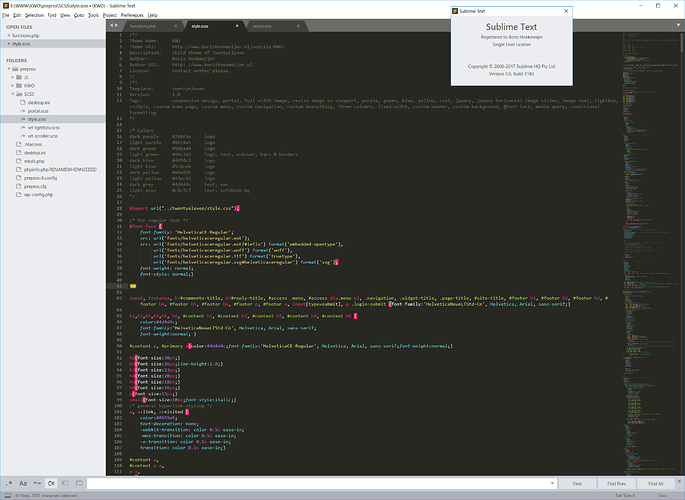
Task: Open phpinfo.php.RENAMEWHENNEEDED file
Action: pos(60,169)
